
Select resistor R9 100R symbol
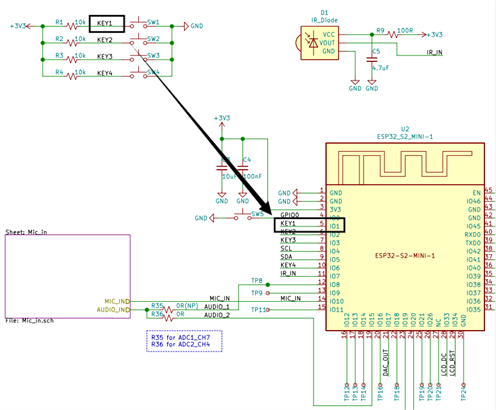point(393,34)
